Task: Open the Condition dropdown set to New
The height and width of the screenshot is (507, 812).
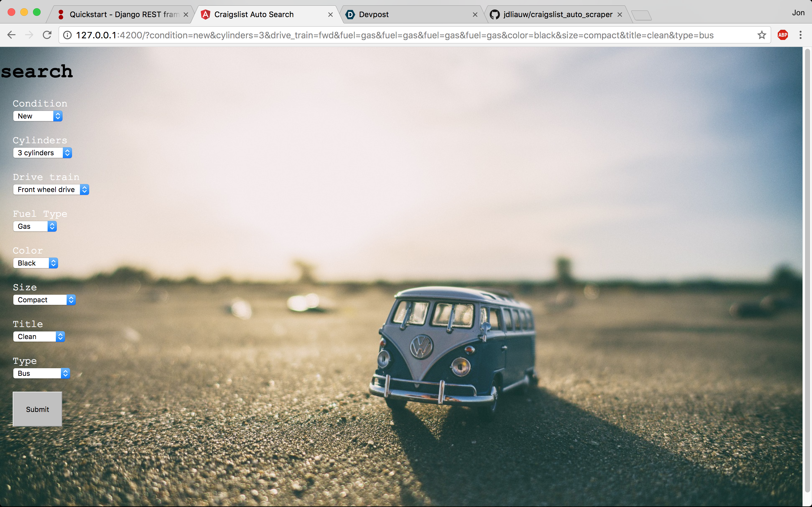Action: (x=37, y=116)
